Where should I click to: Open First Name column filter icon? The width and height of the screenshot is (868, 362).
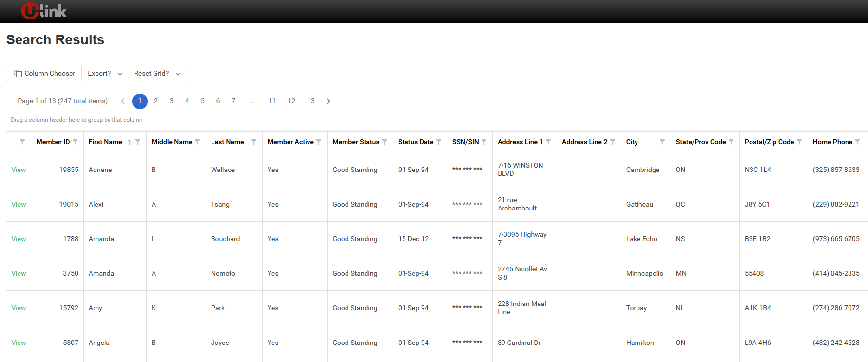[x=138, y=142]
